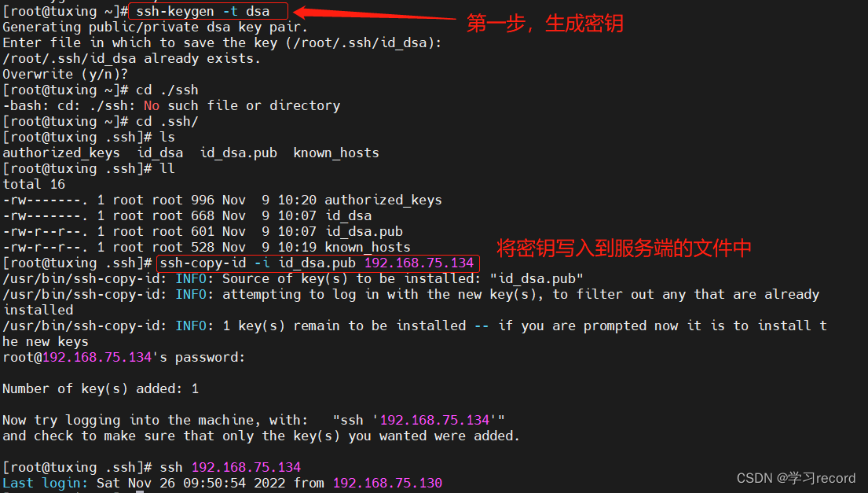Click the cd .ssh/ command text
868x493 pixels.
coord(167,121)
